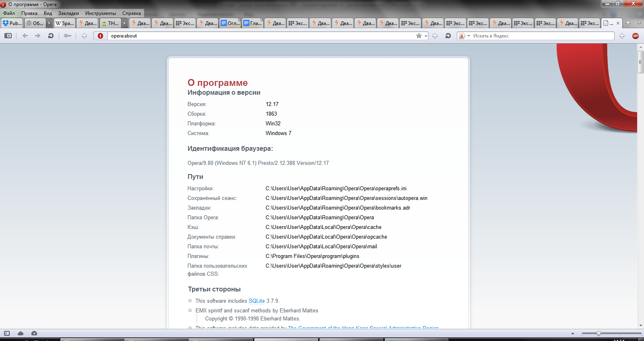Select the build number 1863
The width and height of the screenshot is (644, 341).
[271, 114]
